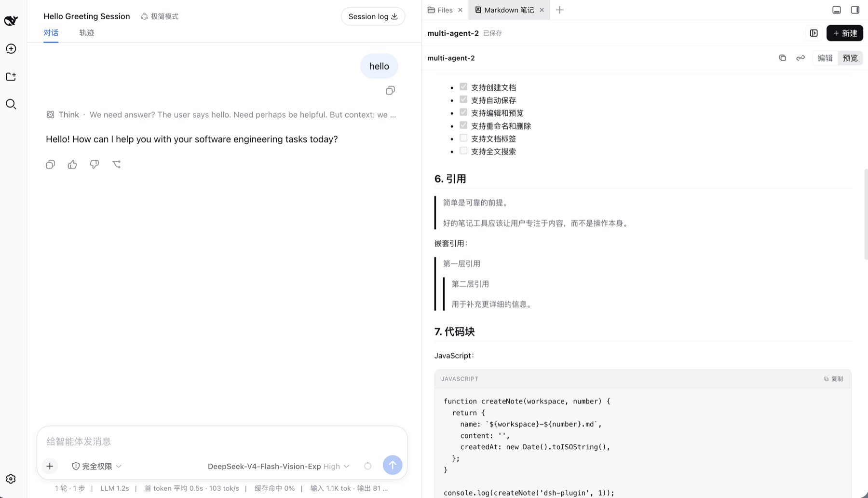Toggle 极简模式 minimal mode
868x498 pixels.
[x=160, y=16]
